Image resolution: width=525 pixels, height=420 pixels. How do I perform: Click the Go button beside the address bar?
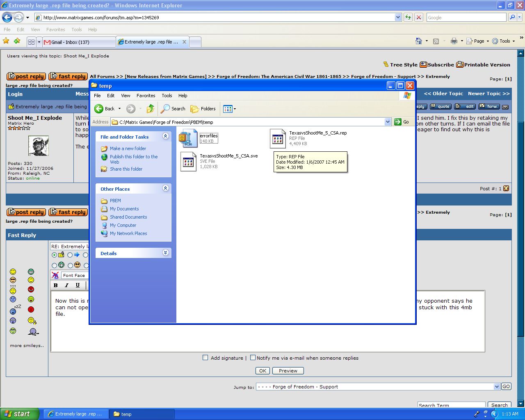tap(402, 122)
